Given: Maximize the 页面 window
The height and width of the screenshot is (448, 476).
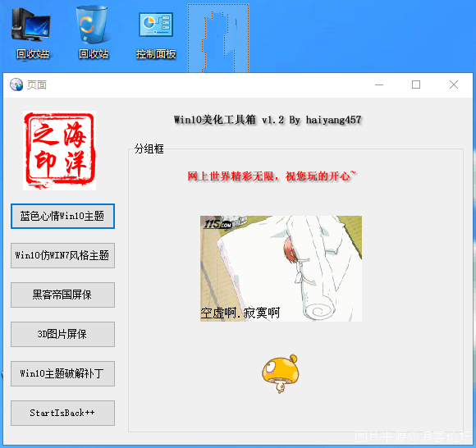Looking at the screenshot, I should 416,85.
